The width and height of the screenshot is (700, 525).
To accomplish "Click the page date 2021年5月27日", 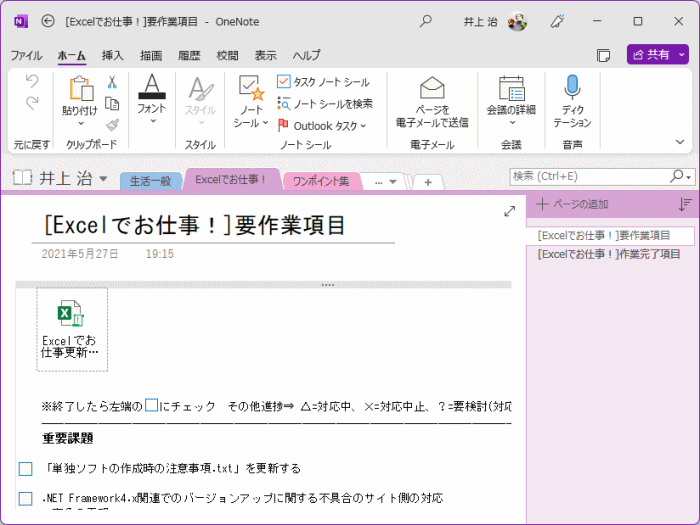I will pos(80,254).
